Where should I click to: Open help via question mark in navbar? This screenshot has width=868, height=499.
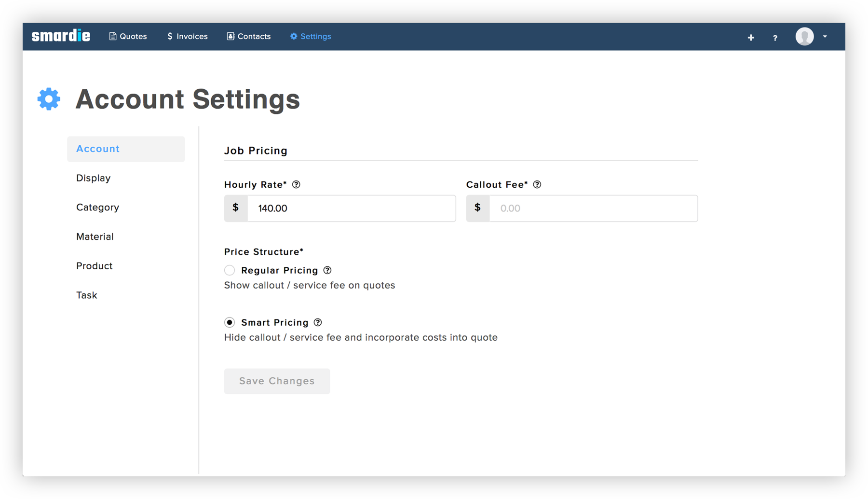tap(775, 38)
